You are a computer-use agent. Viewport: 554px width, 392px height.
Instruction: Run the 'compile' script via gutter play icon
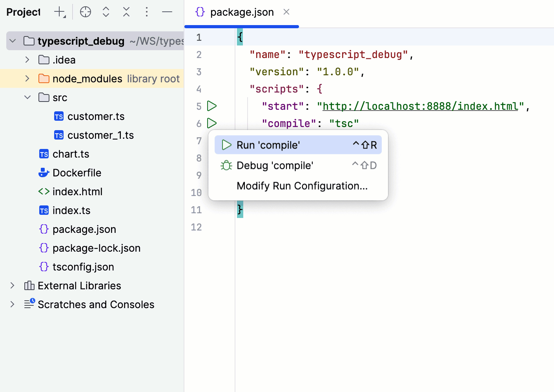click(212, 123)
